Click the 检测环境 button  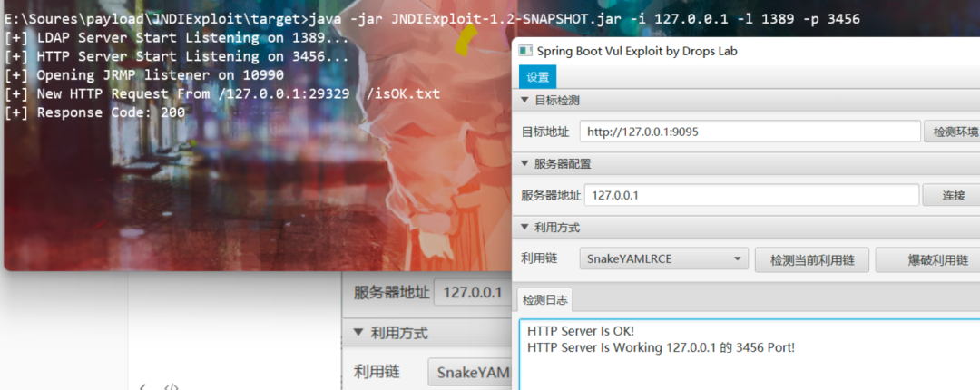[x=953, y=132]
